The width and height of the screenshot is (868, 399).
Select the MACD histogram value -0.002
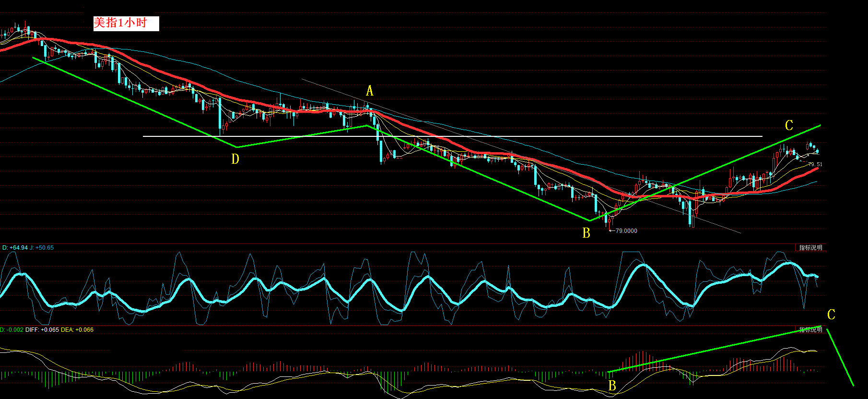coord(14,330)
